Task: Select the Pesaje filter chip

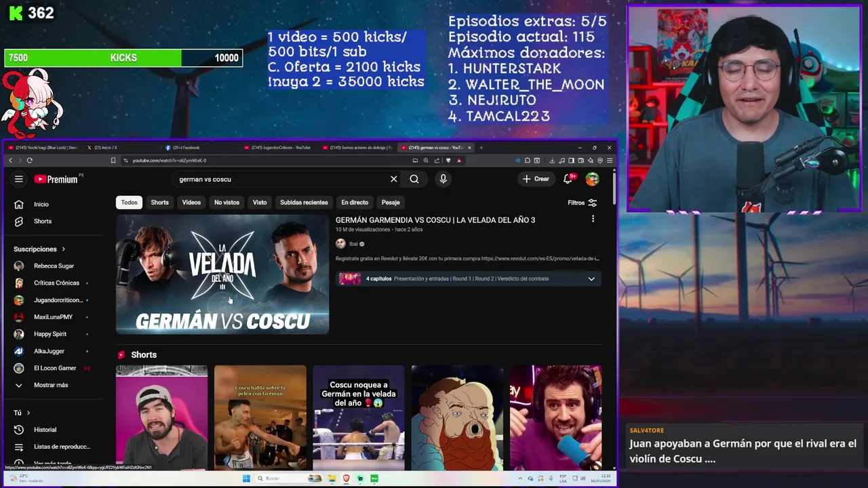Action: (x=391, y=203)
